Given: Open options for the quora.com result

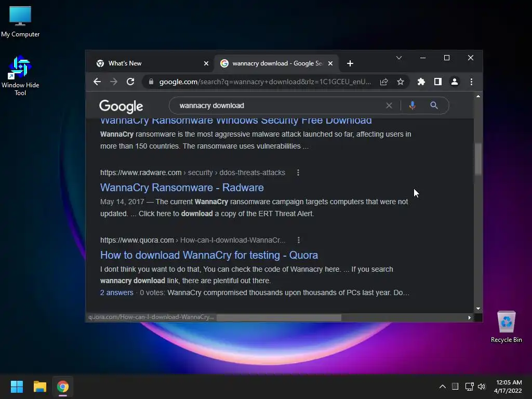Looking at the screenshot, I should [299, 240].
